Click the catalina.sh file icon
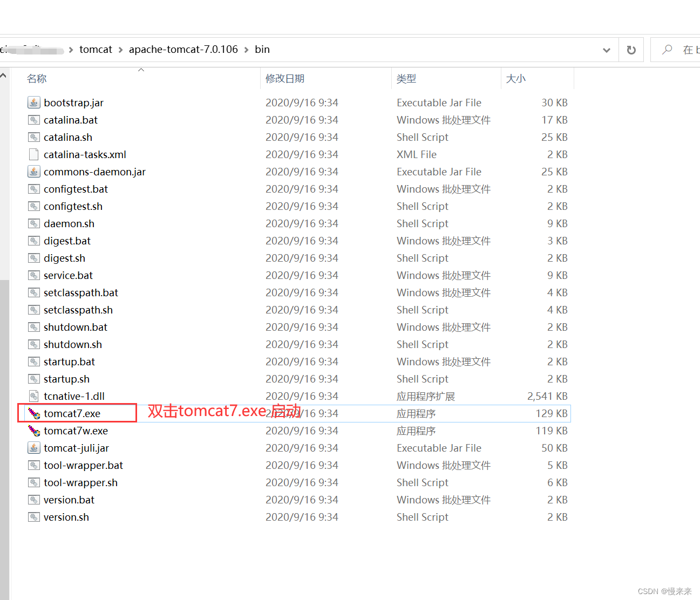Viewport: 700px width, 600px height. tap(34, 137)
